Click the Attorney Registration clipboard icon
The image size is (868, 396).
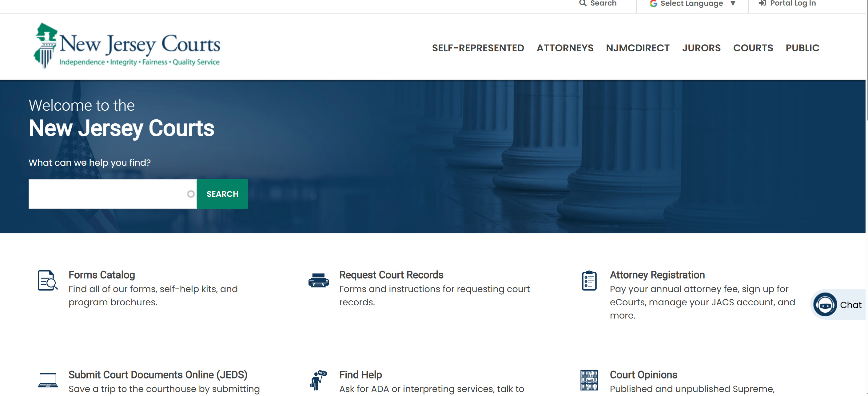pyautogui.click(x=589, y=280)
